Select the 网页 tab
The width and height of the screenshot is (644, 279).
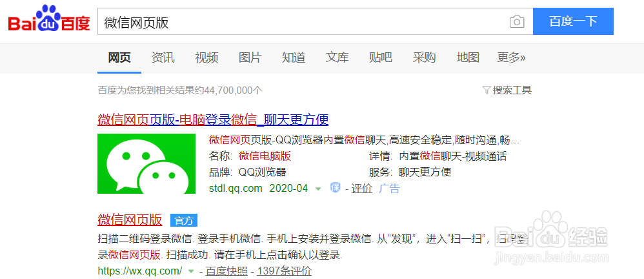pyautogui.click(x=119, y=57)
